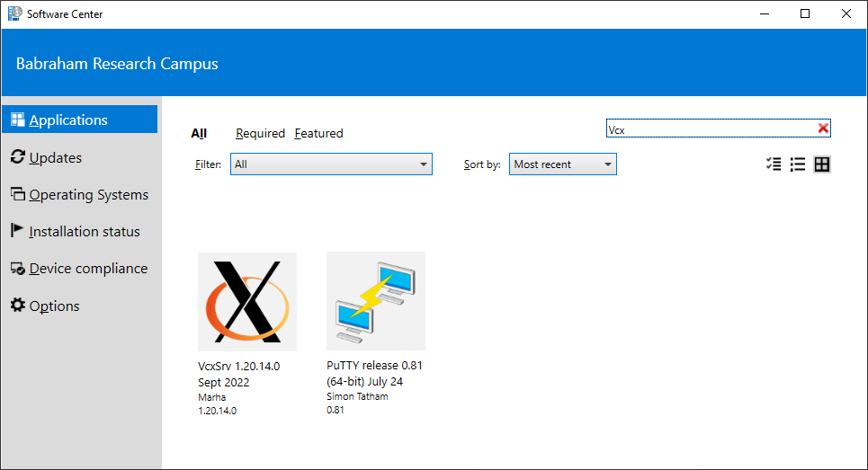868x470 pixels.
Task: Click the Options gear icon
Action: (18, 306)
